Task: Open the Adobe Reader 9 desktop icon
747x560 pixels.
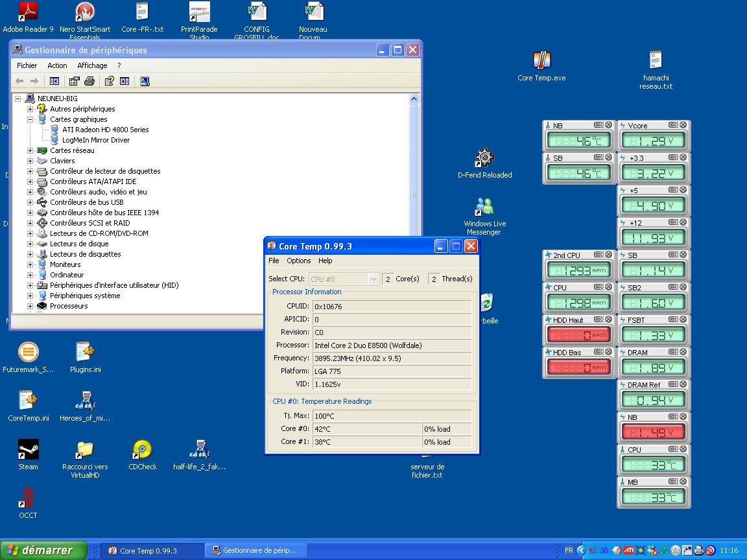Action: pyautogui.click(x=28, y=18)
